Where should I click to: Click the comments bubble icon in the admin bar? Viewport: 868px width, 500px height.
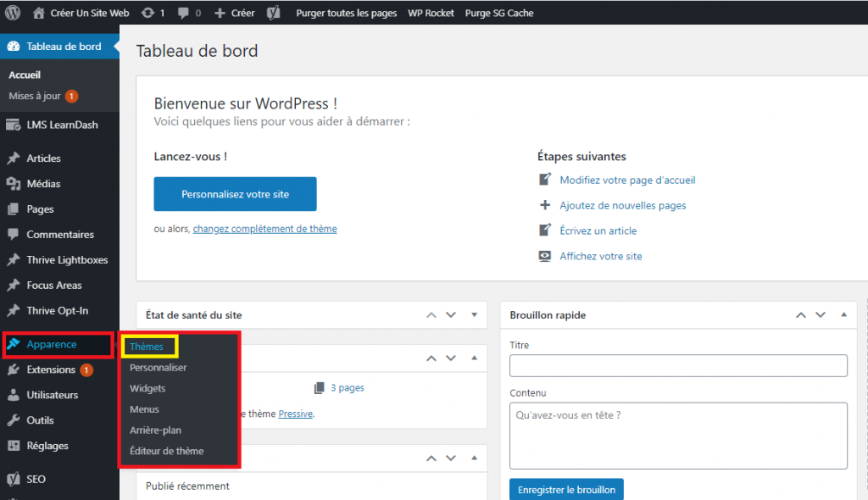[x=183, y=13]
